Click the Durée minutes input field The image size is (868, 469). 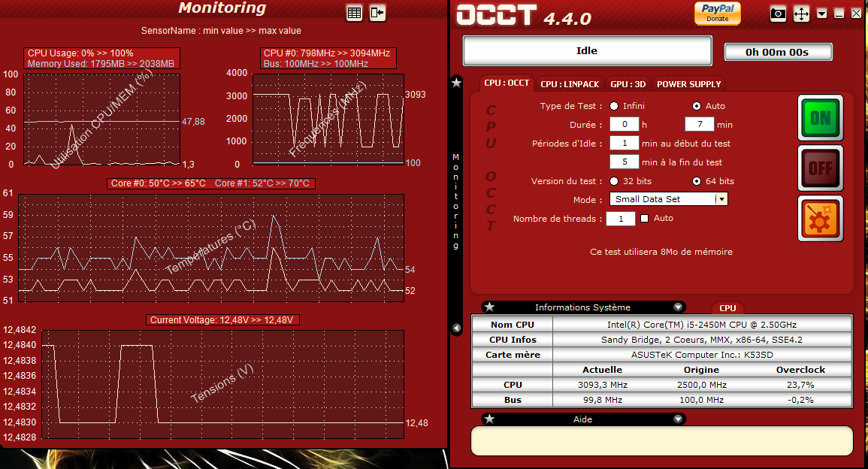point(700,124)
